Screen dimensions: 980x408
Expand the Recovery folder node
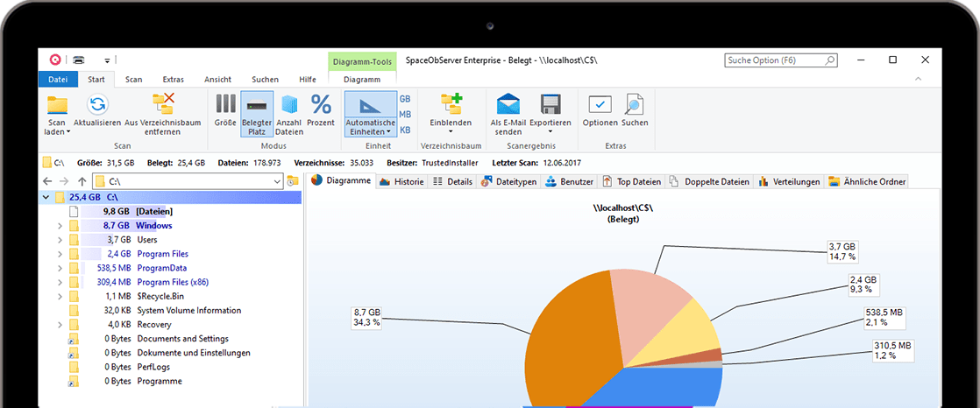(x=60, y=325)
